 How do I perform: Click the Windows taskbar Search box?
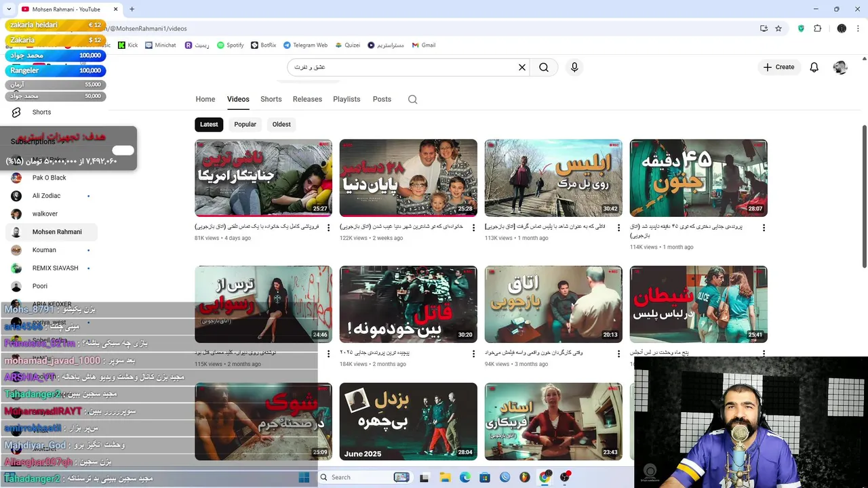click(365, 477)
